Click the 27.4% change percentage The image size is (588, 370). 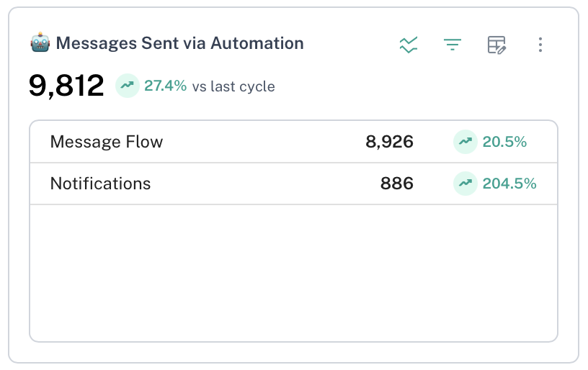(165, 86)
